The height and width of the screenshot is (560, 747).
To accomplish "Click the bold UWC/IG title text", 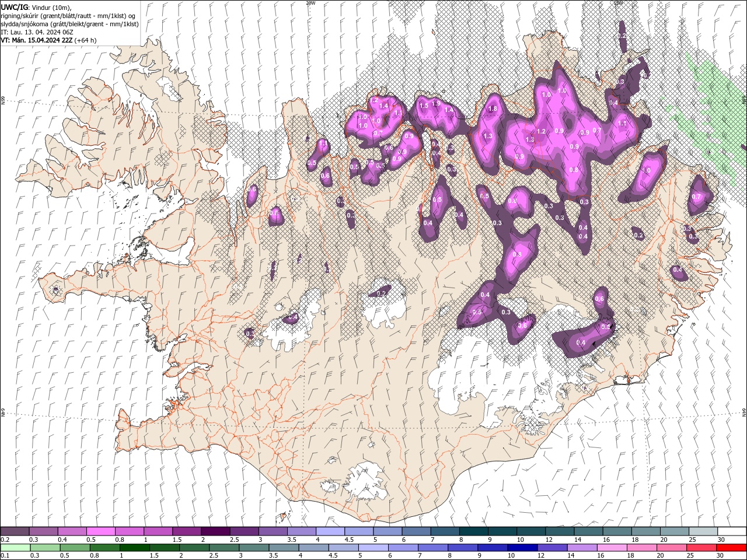I will (x=15, y=7).
